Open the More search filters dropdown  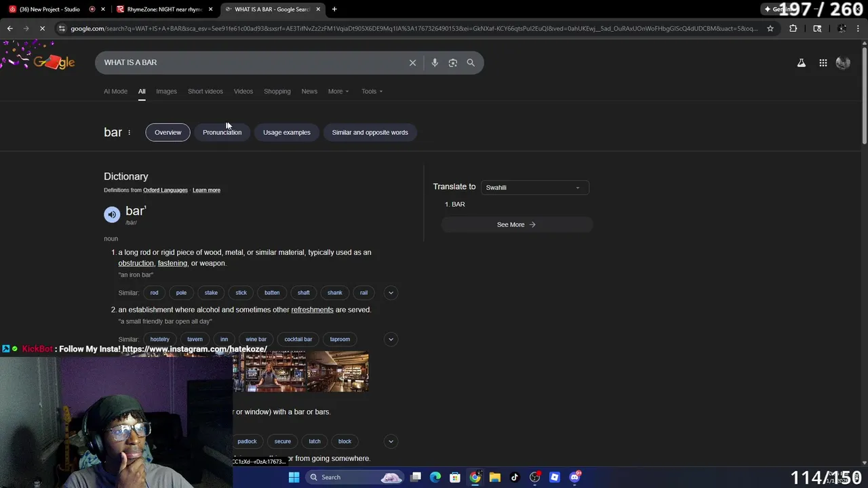(x=338, y=91)
